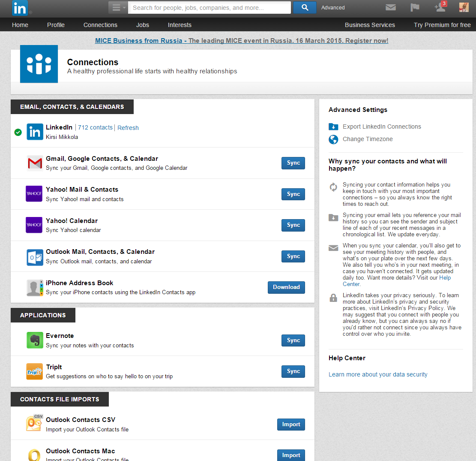The width and height of the screenshot is (476, 461).
Task: Click the magnifying glass search button
Action: 305,8
